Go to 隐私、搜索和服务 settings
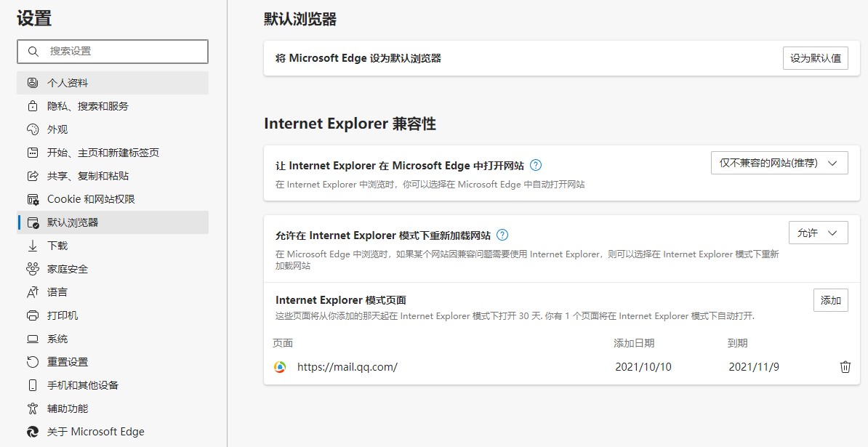 [x=113, y=106]
